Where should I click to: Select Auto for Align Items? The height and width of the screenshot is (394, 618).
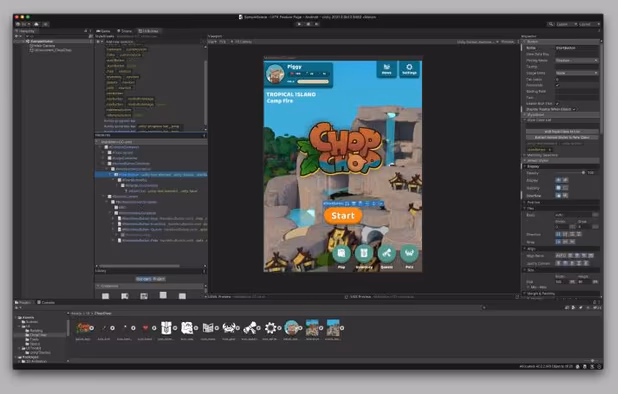coord(559,256)
